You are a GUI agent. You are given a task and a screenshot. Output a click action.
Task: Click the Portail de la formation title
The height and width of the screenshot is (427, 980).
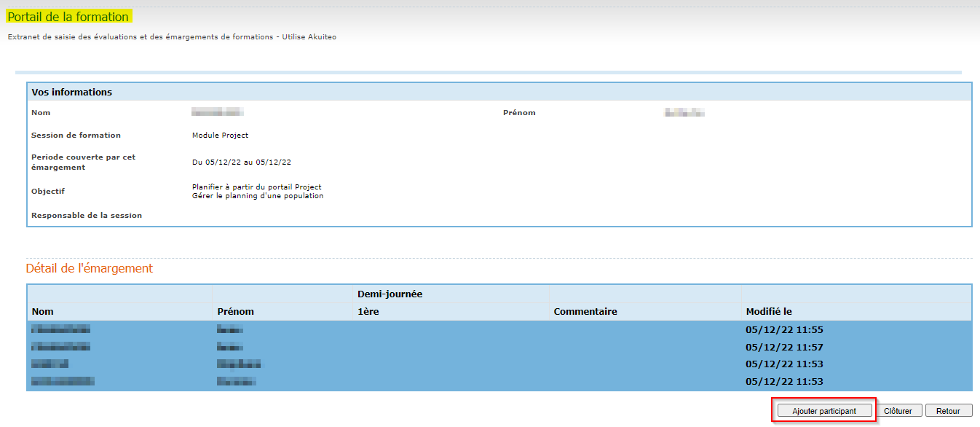pyautogui.click(x=68, y=17)
